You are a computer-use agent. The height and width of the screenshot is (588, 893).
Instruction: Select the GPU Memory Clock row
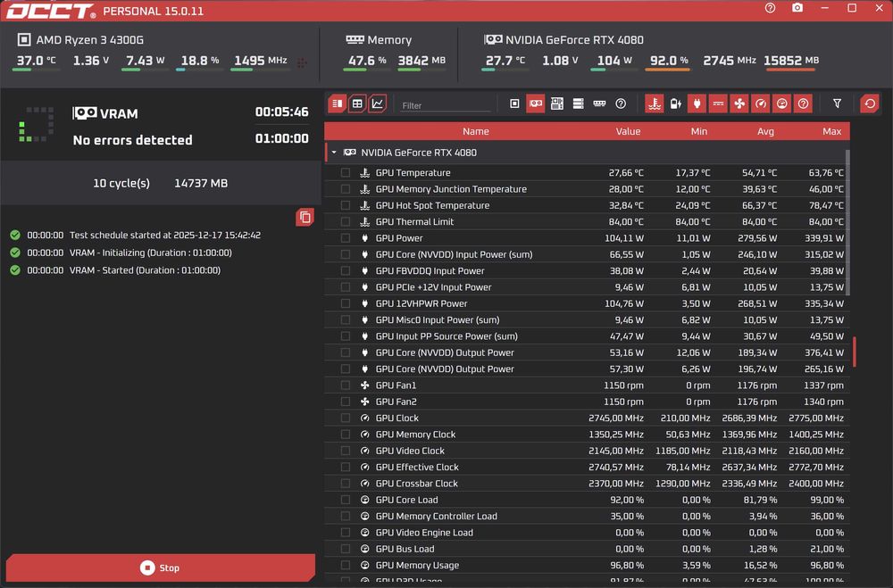coord(588,435)
